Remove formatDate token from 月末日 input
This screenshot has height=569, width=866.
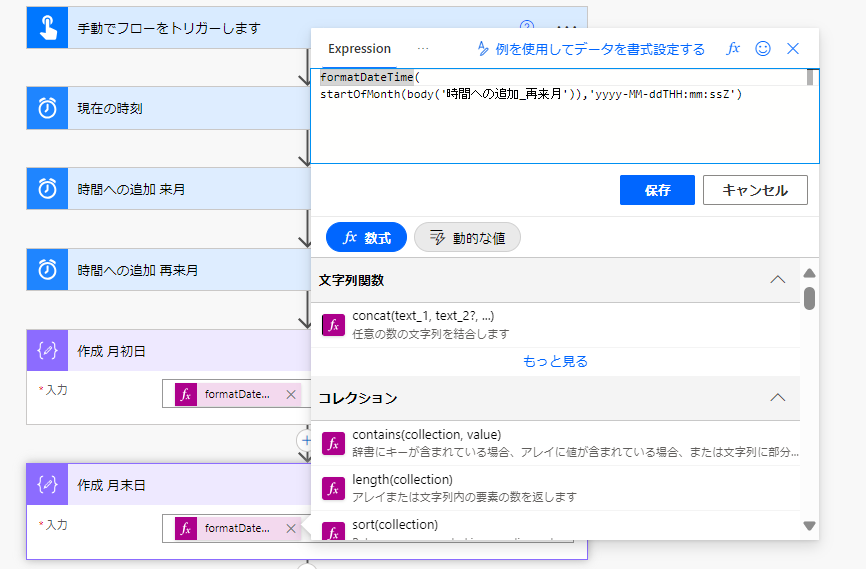coord(291,529)
